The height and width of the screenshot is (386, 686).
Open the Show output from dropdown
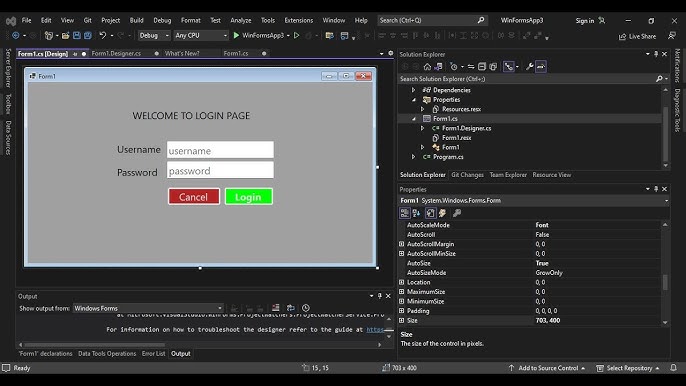[x=148, y=308]
